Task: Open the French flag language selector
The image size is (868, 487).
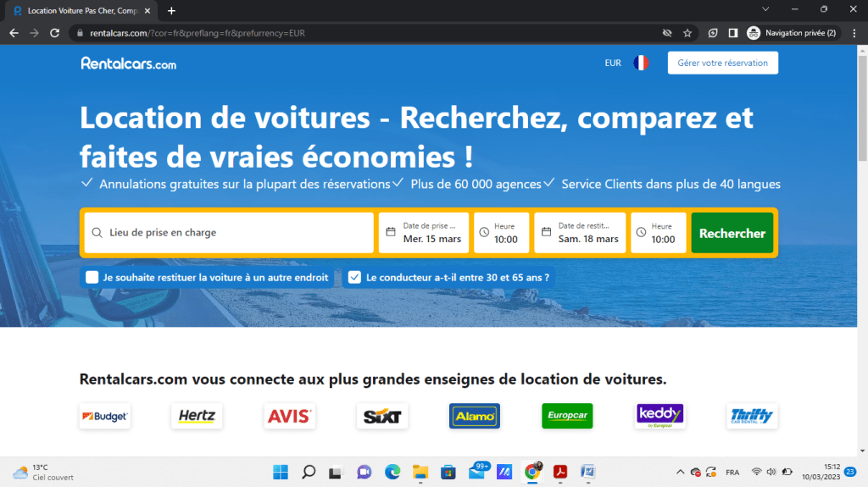Action: [640, 63]
